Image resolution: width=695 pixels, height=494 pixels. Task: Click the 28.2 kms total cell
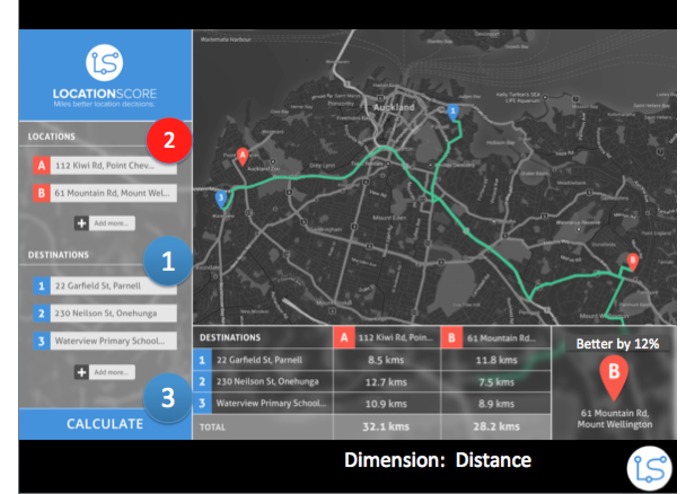(496, 427)
